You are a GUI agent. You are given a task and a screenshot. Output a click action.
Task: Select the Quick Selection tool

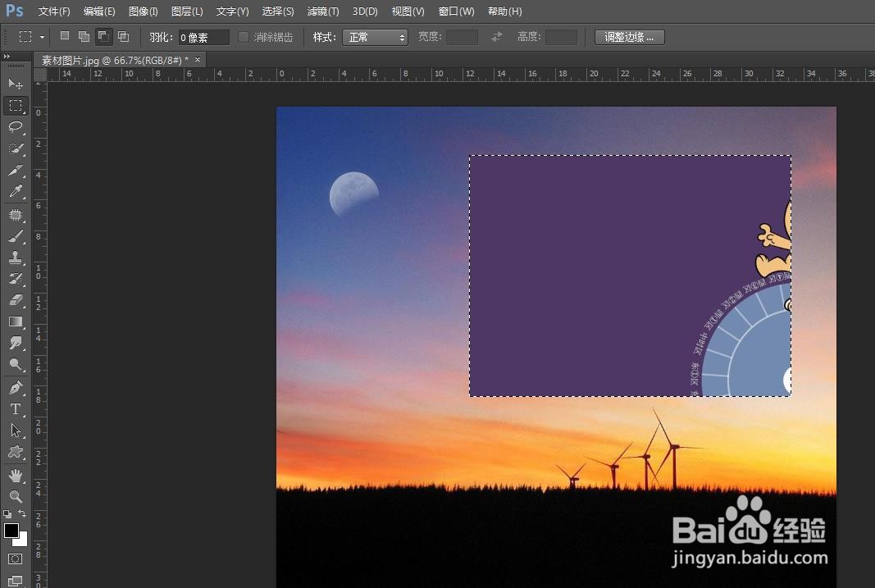[16, 148]
